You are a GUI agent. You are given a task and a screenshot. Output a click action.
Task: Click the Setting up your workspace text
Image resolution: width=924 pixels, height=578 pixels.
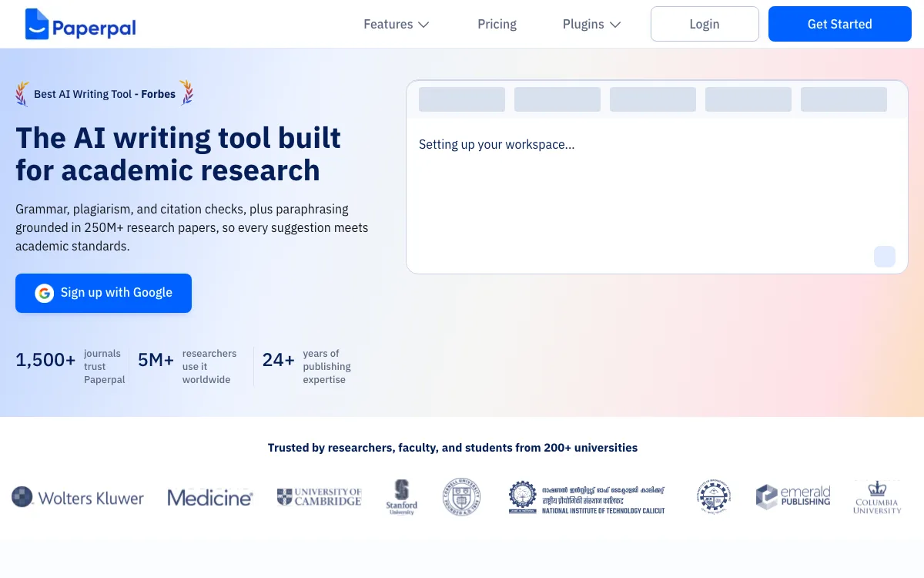coord(497,144)
